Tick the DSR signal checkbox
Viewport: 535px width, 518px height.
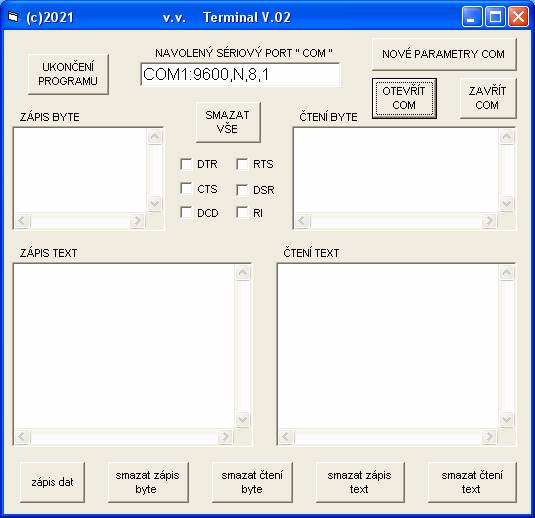pyautogui.click(x=242, y=190)
